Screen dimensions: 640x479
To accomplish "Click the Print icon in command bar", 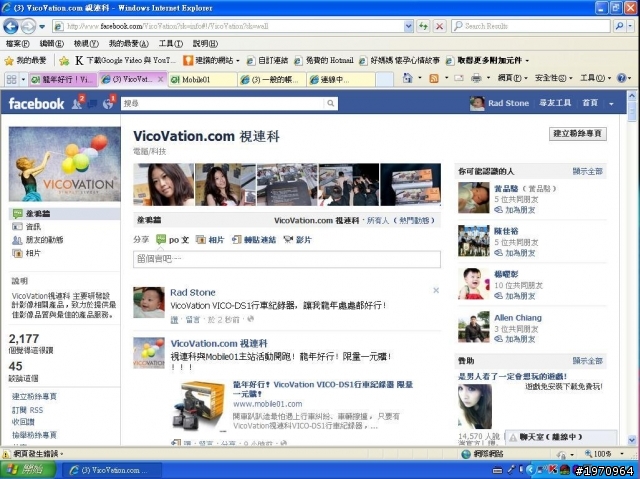I will click(x=476, y=78).
